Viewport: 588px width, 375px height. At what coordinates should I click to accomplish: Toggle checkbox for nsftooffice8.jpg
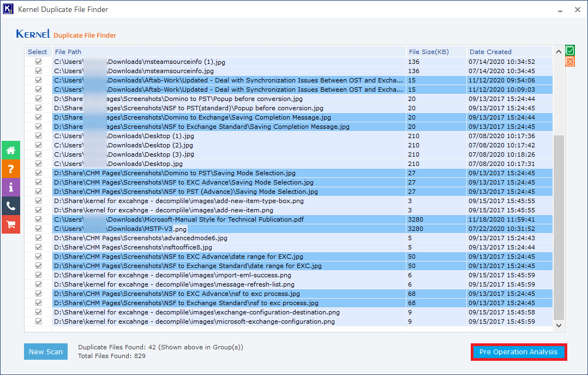[38, 247]
